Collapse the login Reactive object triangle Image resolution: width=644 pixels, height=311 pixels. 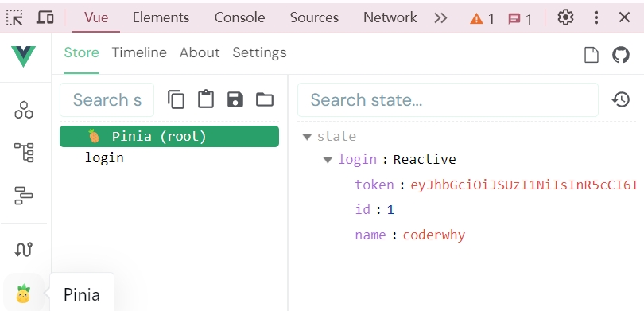pos(328,160)
